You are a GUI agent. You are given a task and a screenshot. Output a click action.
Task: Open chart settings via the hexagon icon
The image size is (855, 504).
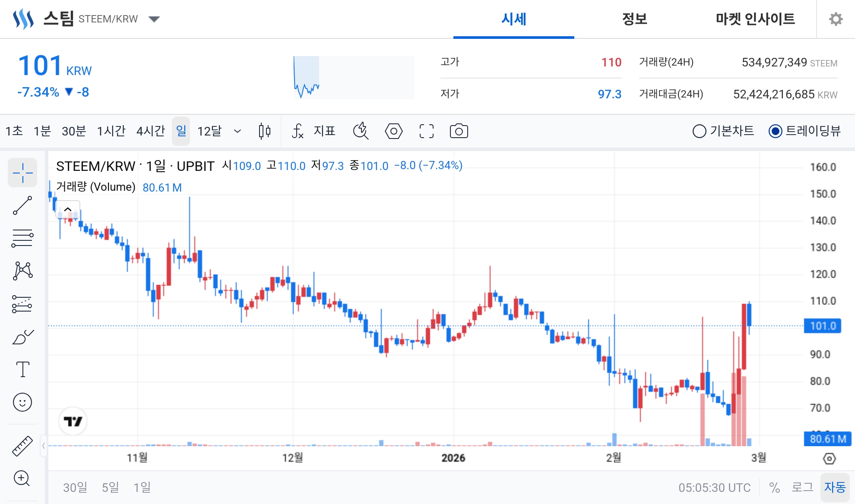coord(394,131)
